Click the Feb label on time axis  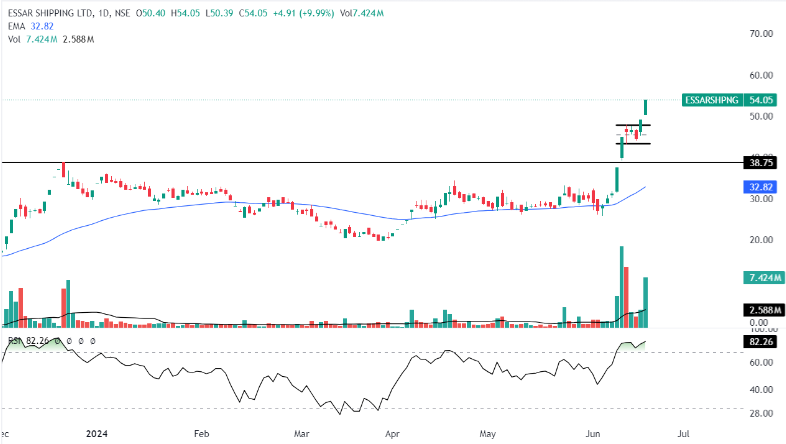(x=201, y=435)
